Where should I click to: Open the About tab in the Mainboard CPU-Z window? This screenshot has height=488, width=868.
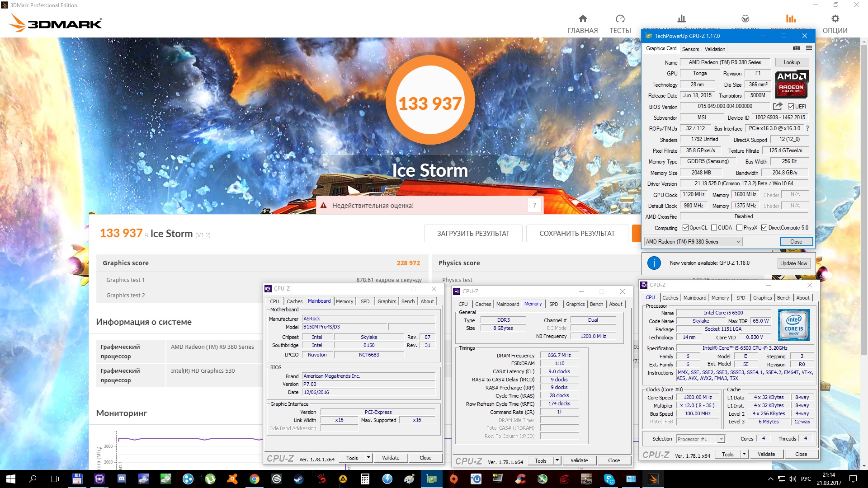point(427,301)
